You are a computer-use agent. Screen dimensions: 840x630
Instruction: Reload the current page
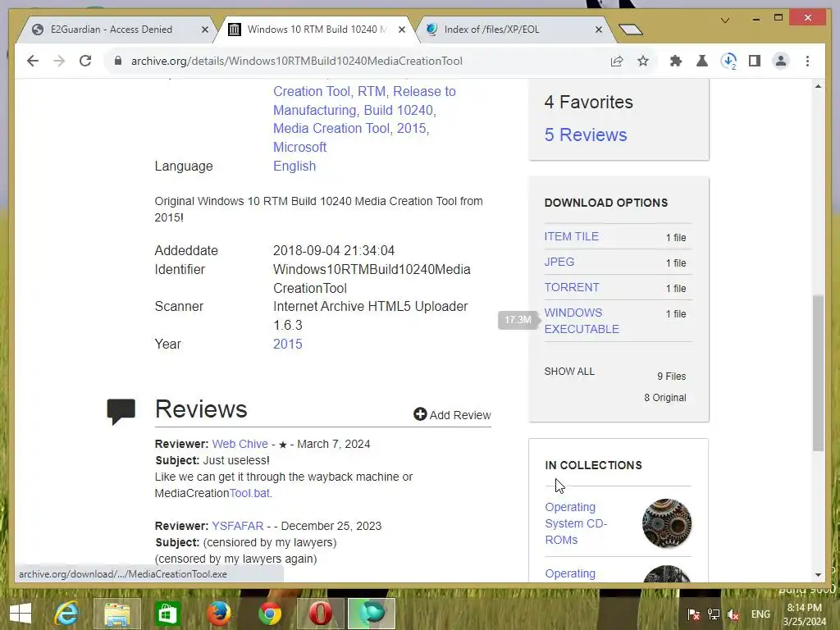85,61
